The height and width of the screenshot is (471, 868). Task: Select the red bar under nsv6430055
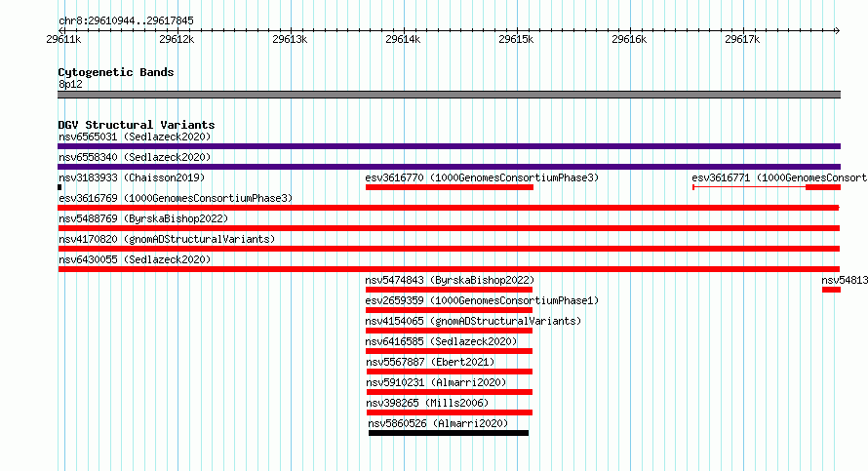[x=449, y=269]
